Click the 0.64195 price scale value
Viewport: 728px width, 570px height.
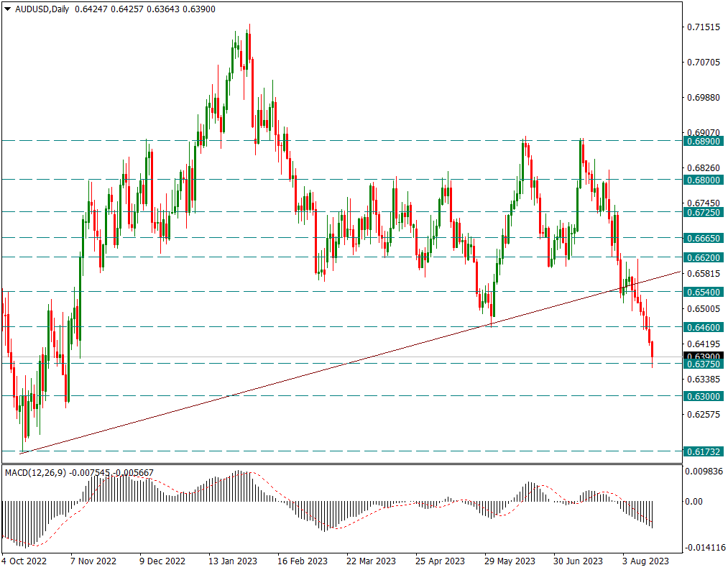(704, 344)
